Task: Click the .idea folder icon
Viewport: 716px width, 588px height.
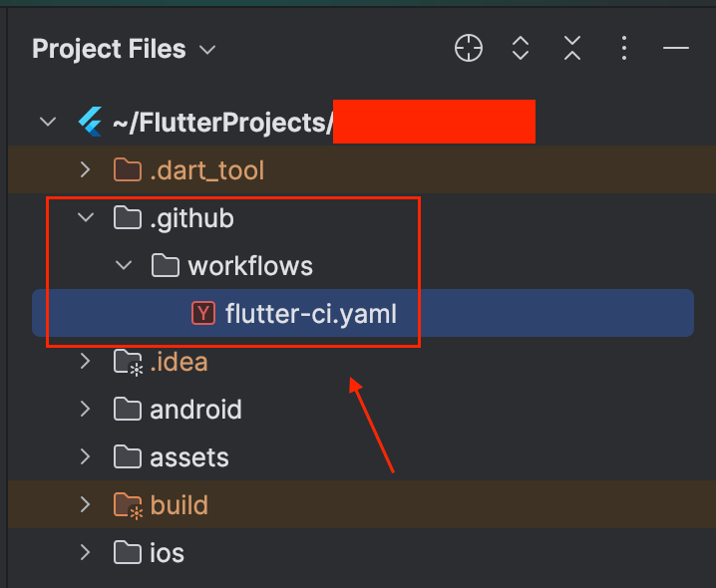Action: pyautogui.click(x=129, y=362)
